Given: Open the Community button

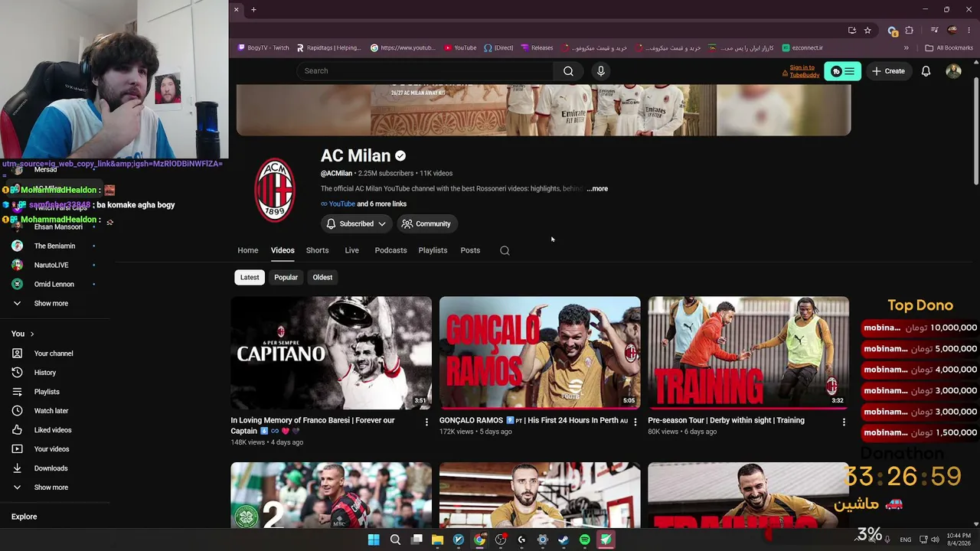Looking at the screenshot, I should 426,223.
